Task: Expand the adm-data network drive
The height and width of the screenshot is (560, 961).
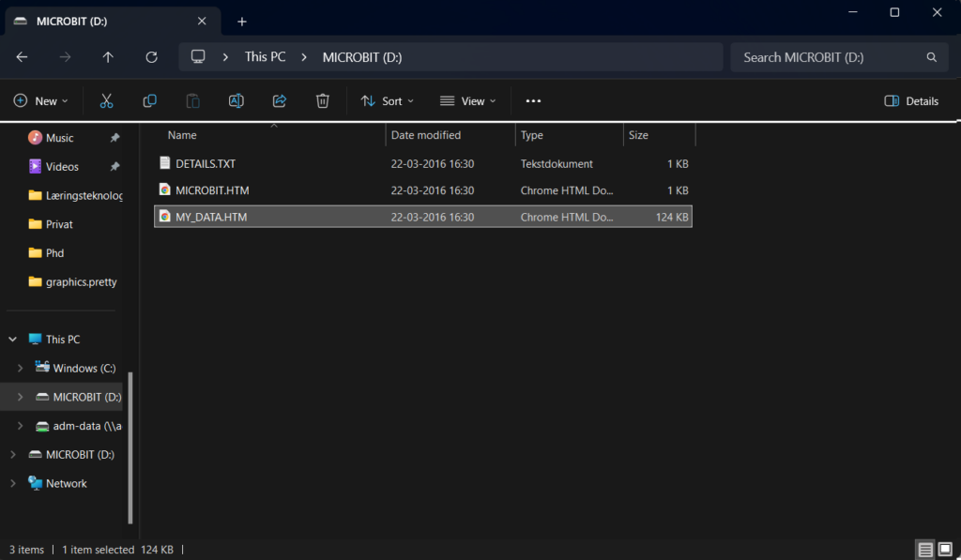Action: [x=21, y=425]
